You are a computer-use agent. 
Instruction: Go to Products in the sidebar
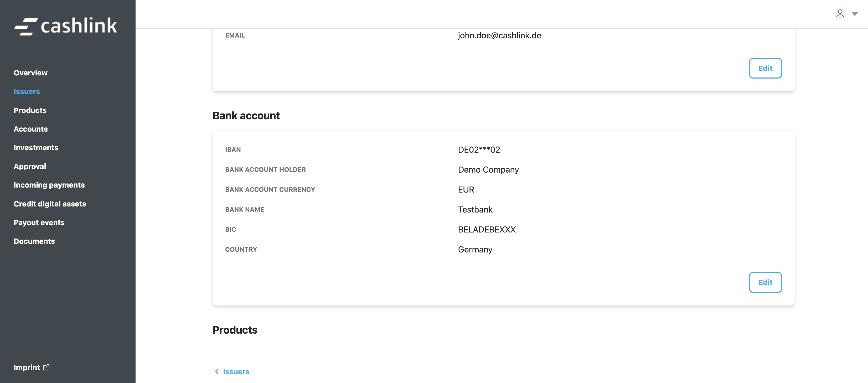30,110
